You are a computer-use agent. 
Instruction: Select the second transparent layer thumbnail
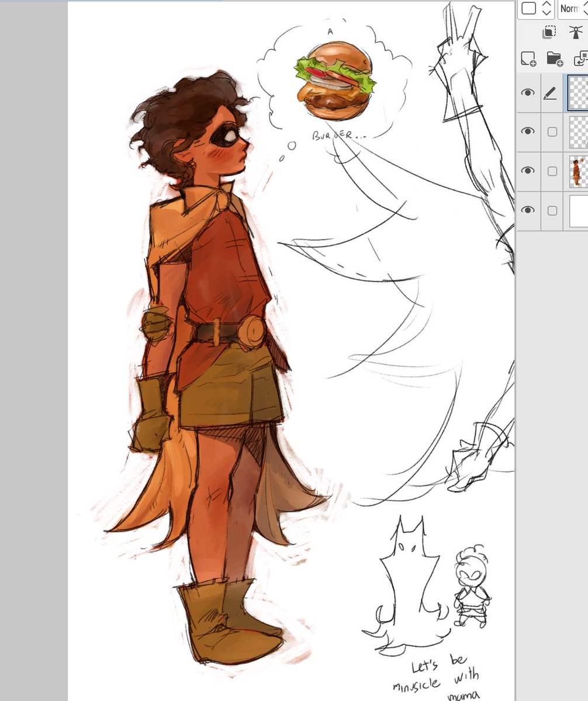click(578, 131)
